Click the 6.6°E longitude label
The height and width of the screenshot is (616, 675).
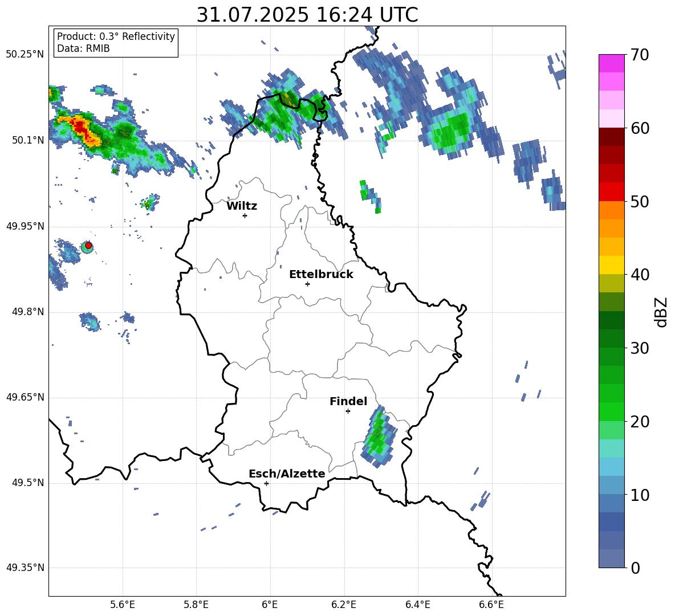pos(491,605)
